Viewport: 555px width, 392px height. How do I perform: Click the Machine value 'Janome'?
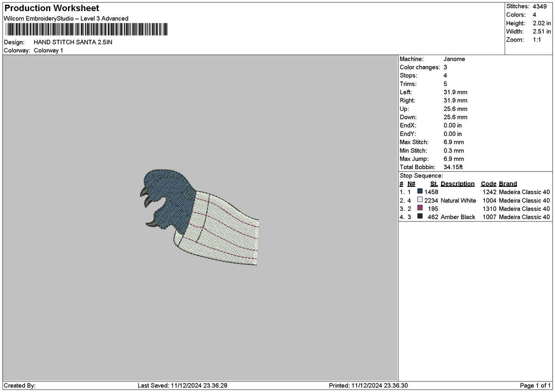(x=454, y=59)
